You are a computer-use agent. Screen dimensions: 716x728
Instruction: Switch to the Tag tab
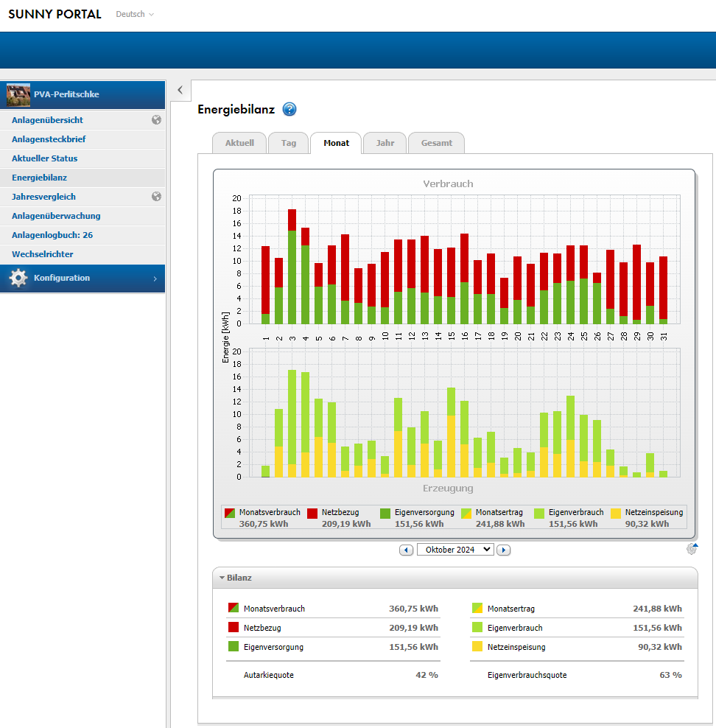(x=289, y=143)
